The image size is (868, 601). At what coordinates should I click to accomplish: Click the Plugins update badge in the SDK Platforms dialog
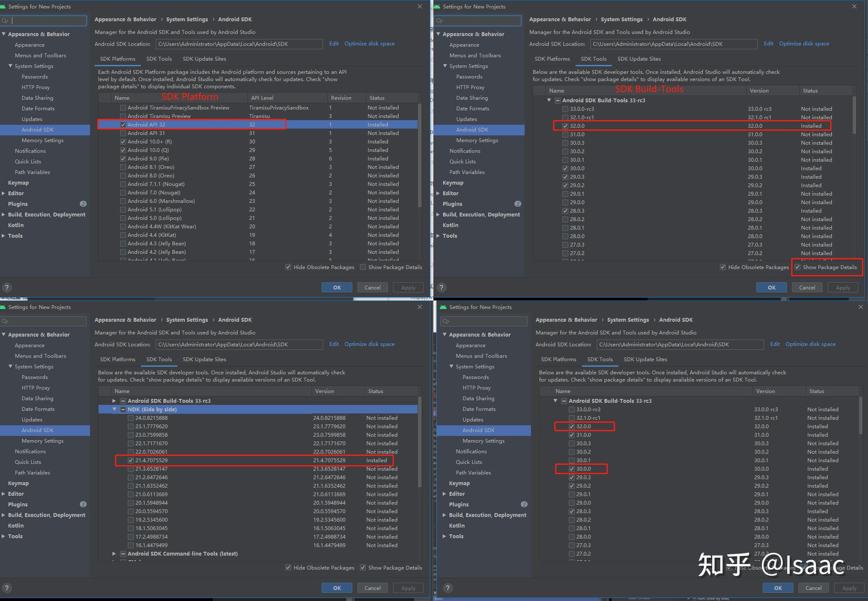point(83,204)
